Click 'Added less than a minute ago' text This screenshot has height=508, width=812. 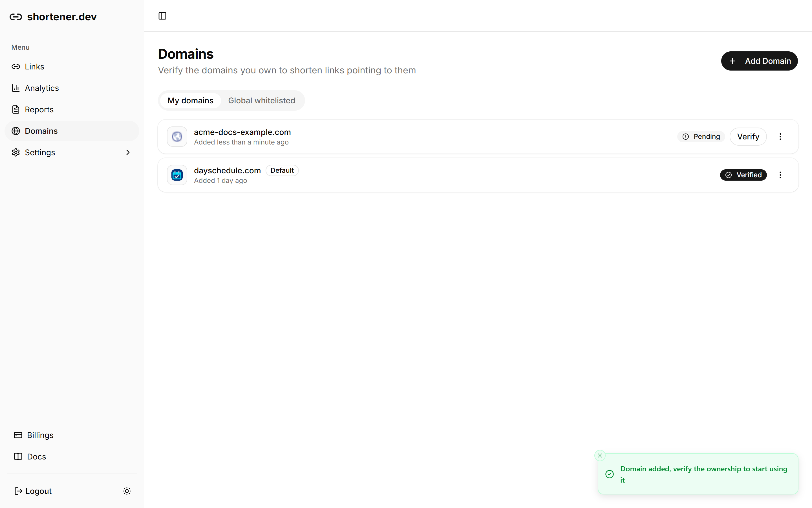pos(241,143)
